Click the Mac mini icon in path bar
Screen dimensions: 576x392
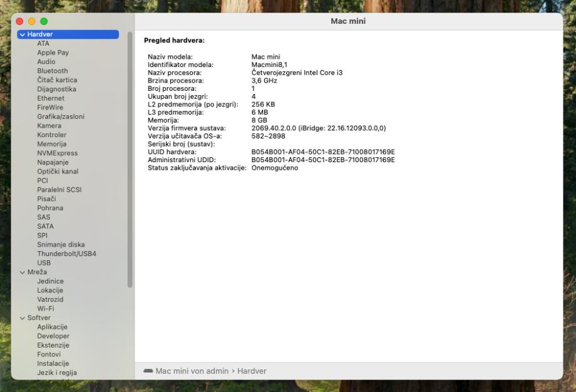coord(148,371)
